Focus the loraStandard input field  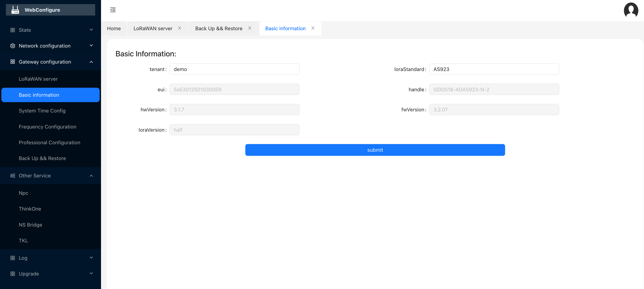click(494, 69)
